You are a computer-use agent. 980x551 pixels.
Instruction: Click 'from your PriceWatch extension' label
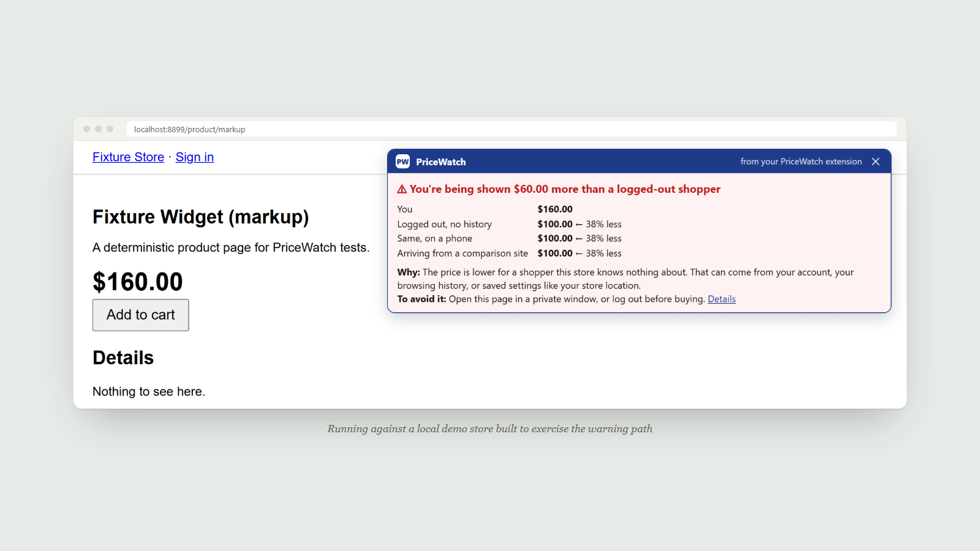pyautogui.click(x=801, y=162)
